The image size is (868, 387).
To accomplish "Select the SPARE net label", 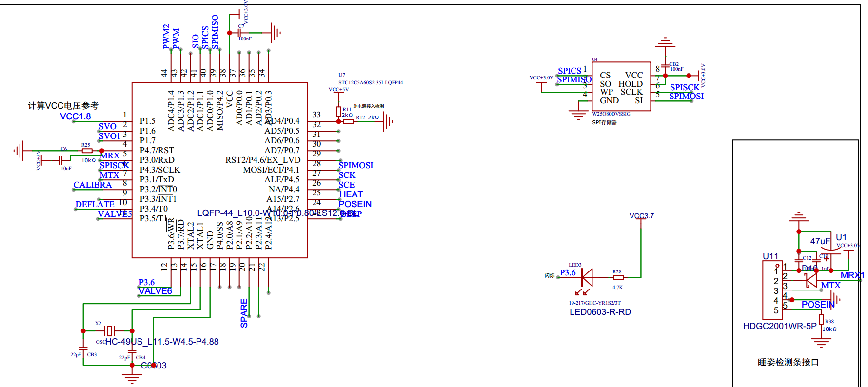I will (244, 313).
